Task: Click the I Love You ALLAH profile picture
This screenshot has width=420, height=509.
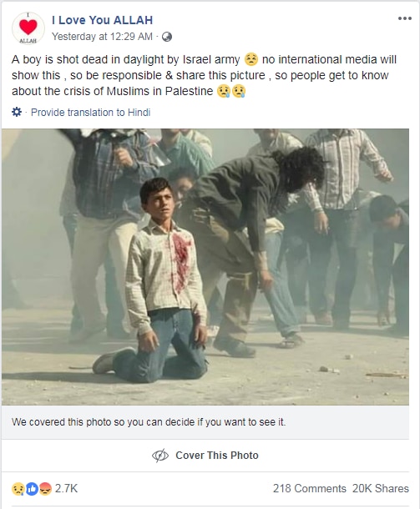Action: 28,28
